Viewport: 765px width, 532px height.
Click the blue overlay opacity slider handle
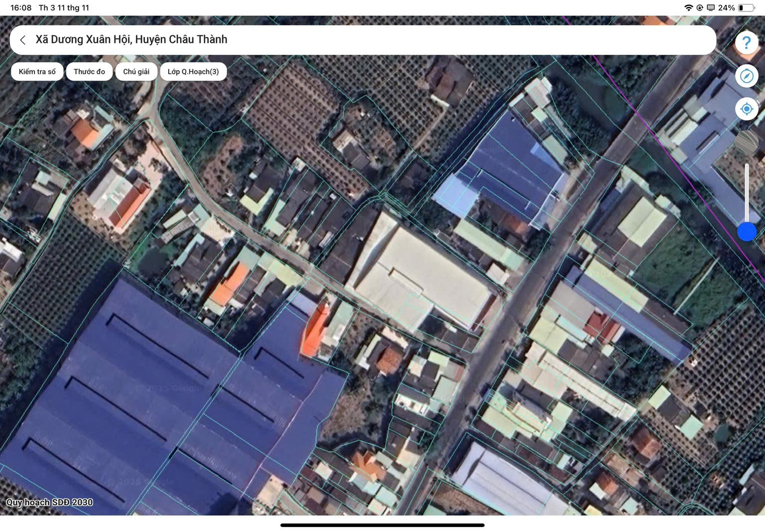coord(746,232)
